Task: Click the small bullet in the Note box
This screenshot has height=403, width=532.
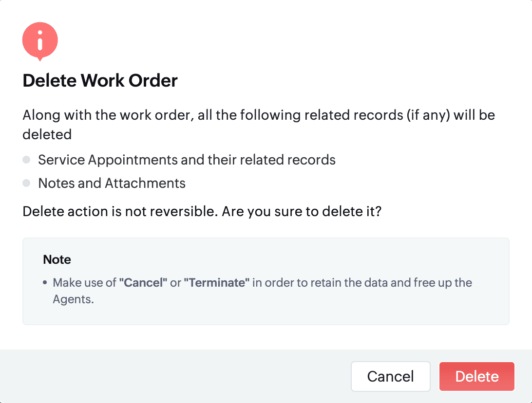Action: [x=45, y=283]
